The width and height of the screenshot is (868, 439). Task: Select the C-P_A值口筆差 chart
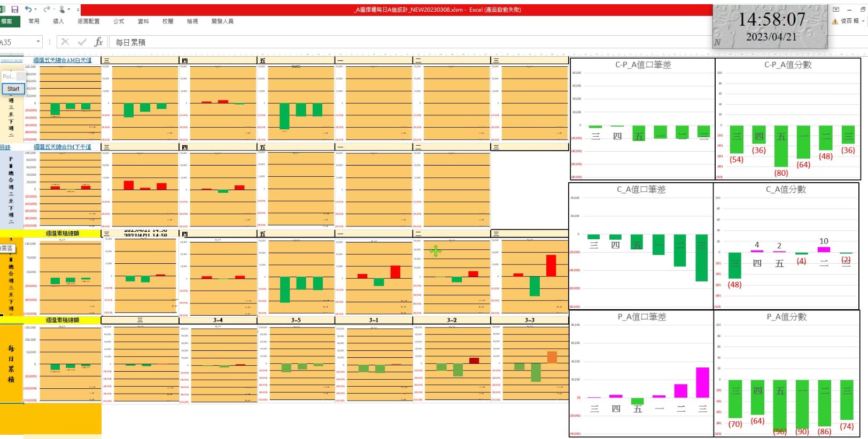pos(642,119)
